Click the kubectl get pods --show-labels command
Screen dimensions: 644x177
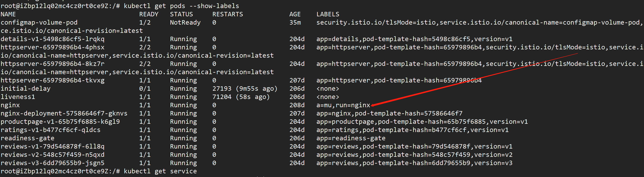(181, 6)
